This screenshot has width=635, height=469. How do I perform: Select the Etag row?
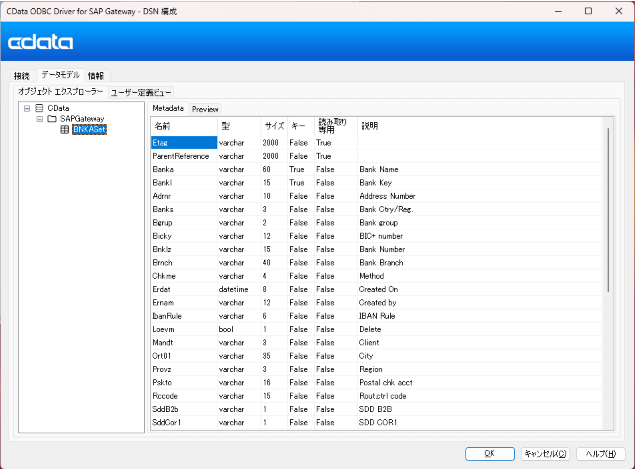(x=377, y=143)
